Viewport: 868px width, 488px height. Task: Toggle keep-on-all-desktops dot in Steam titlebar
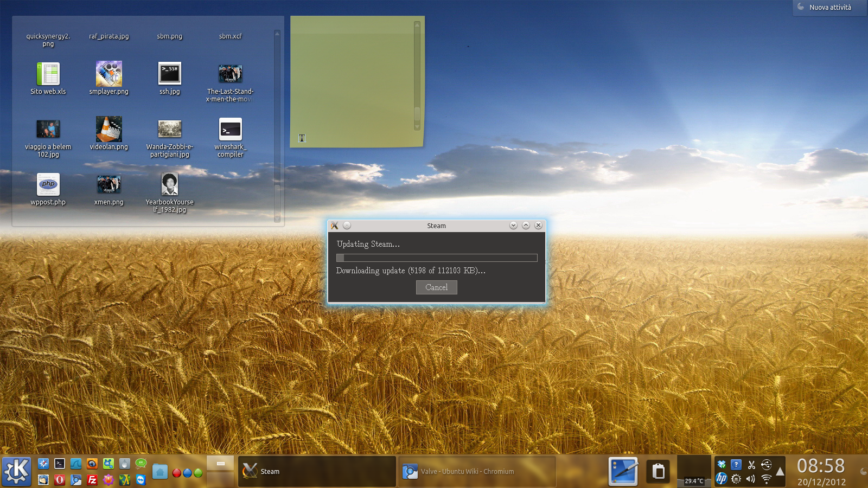tap(347, 226)
